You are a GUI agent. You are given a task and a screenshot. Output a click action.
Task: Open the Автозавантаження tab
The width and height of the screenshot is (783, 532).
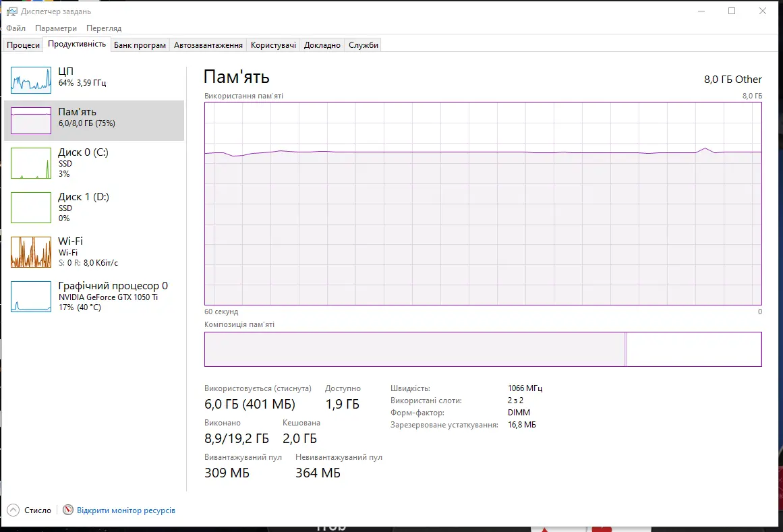[208, 45]
